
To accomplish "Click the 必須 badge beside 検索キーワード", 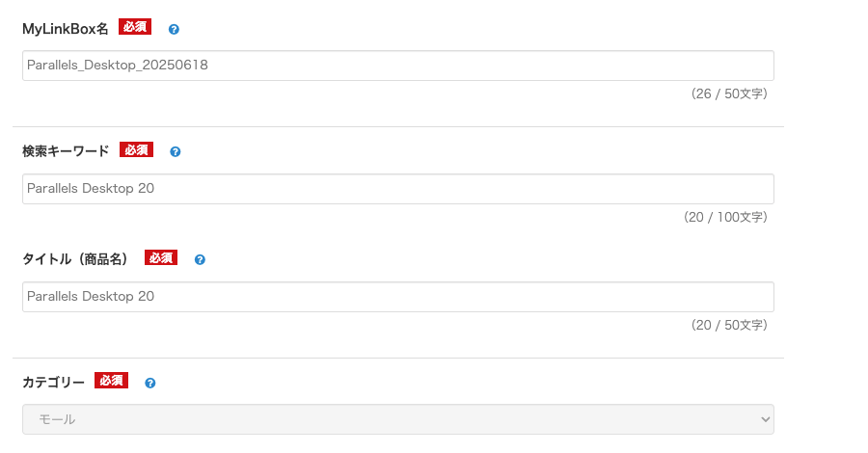I will pos(136,150).
